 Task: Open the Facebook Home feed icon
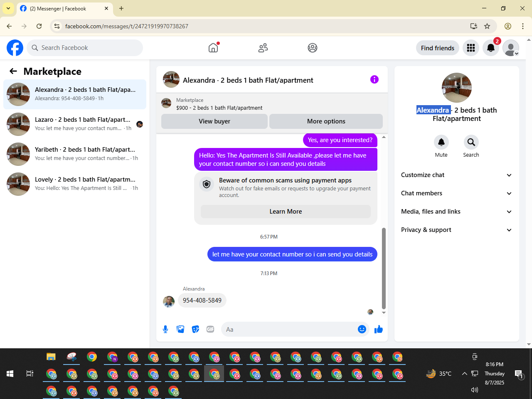point(213,48)
